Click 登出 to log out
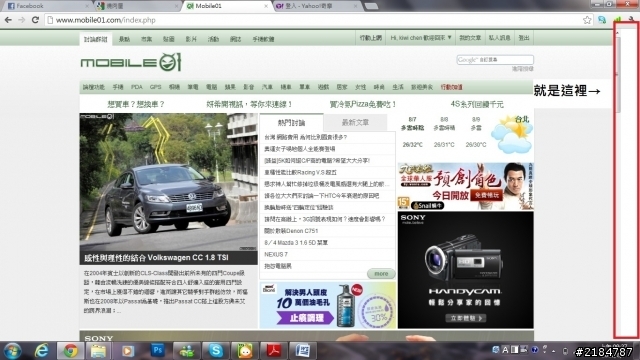The image size is (640, 360). click(x=524, y=38)
